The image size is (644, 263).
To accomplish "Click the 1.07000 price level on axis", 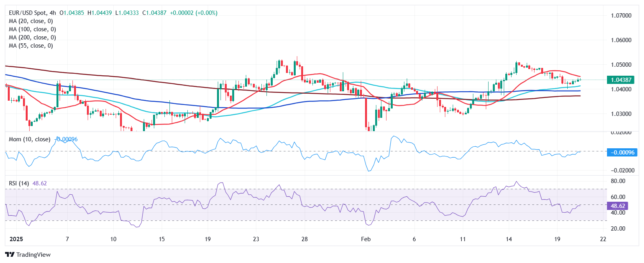I will pos(621,16).
